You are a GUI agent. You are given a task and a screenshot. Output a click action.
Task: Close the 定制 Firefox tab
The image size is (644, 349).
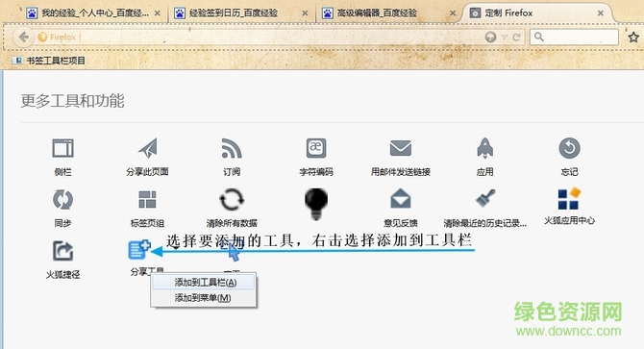coord(601,13)
